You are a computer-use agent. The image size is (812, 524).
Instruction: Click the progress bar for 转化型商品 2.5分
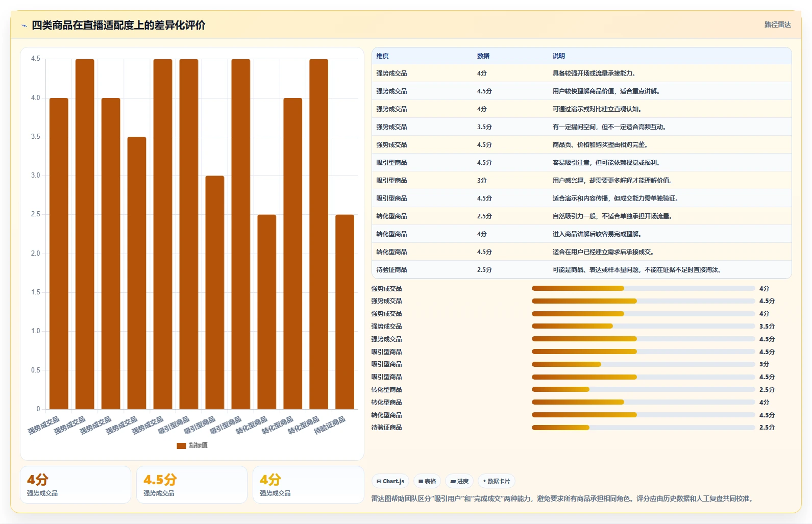click(x=643, y=390)
